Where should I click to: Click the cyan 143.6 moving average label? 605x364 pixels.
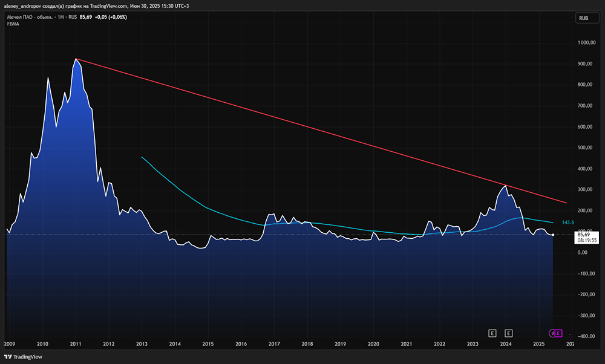point(568,223)
